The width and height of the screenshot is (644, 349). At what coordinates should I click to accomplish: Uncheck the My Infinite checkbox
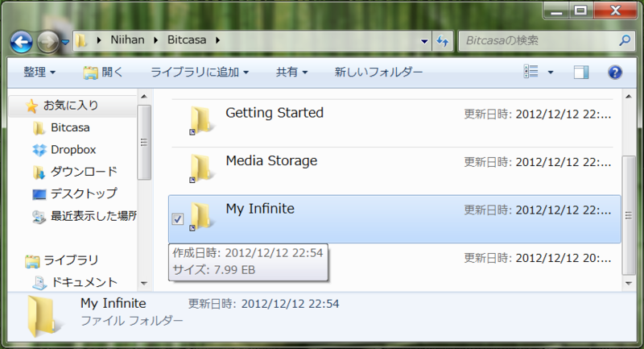tap(177, 219)
